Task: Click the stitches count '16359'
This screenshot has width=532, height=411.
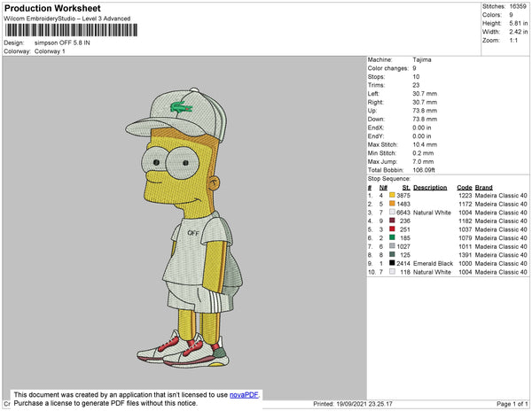Action: coord(518,6)
